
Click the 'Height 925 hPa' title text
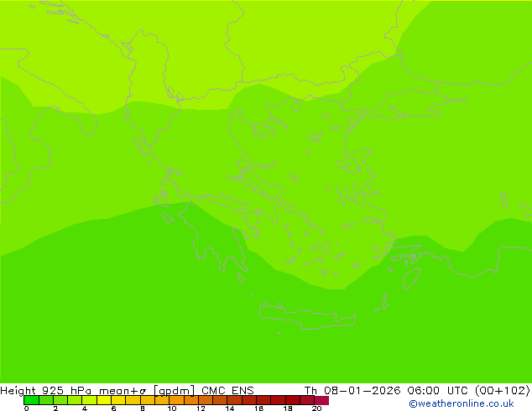pyautogui.click(x=46, y=390)
